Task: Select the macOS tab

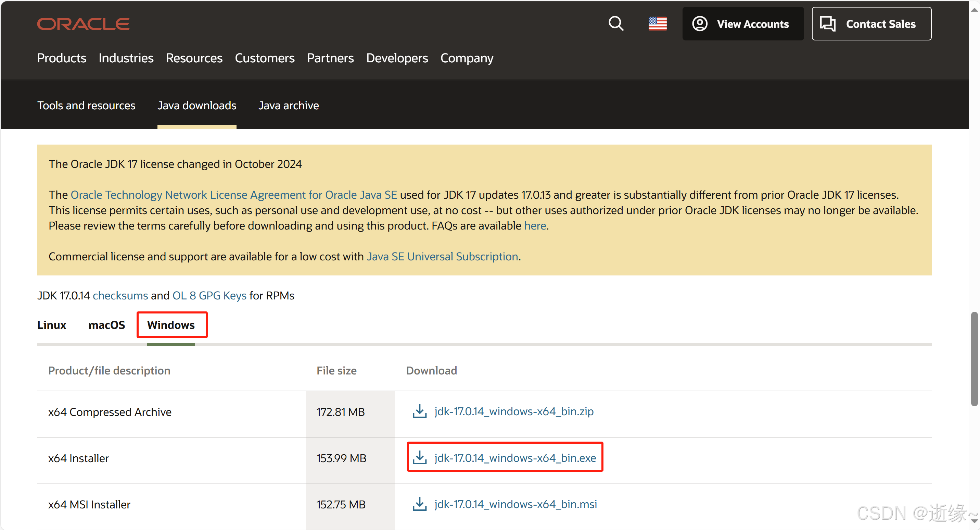Action: coord(106,325)
